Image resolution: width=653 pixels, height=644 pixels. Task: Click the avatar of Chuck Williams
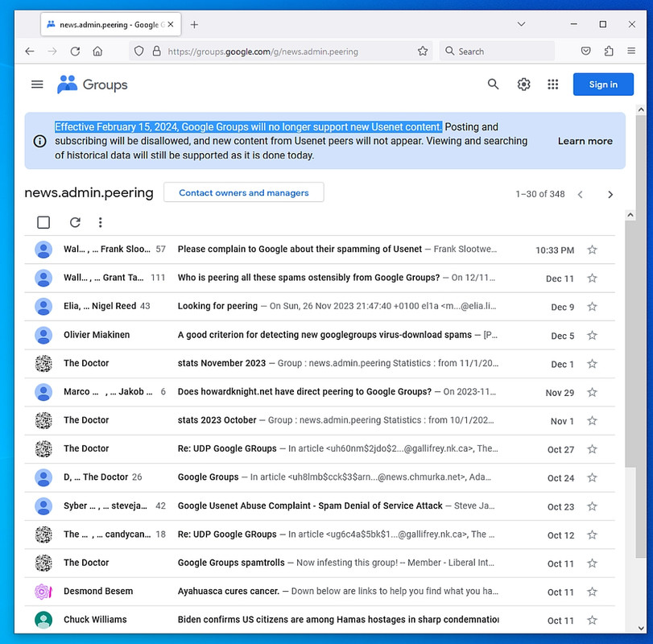pyautogui.click(x=43, y=620)
